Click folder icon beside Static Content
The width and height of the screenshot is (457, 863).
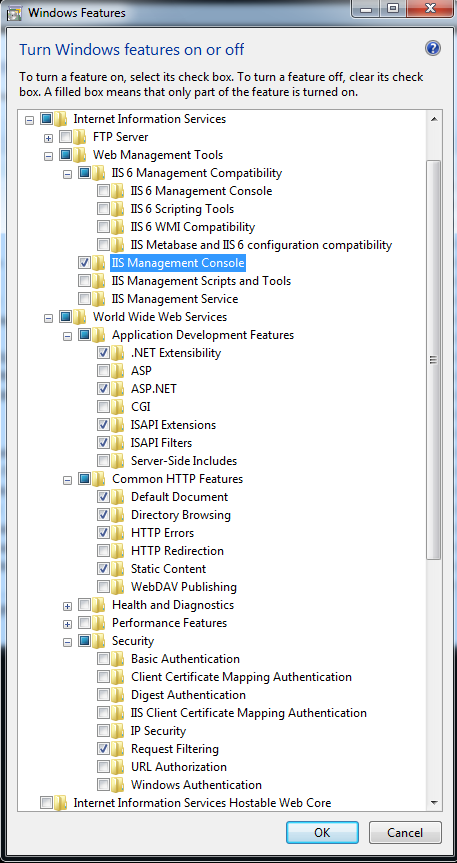(x=118, y=569)
